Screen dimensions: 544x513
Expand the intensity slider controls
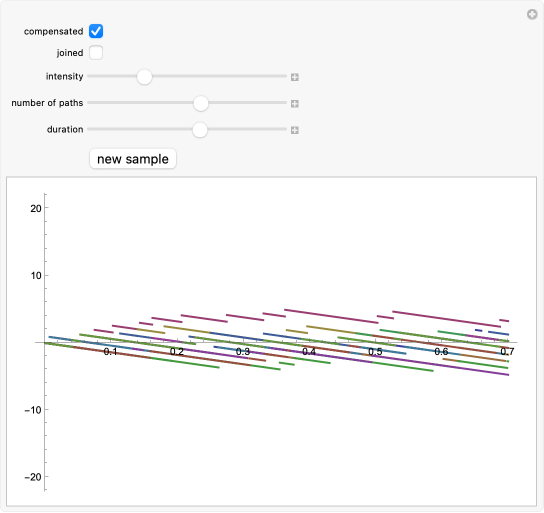click(x=295, y=77)
